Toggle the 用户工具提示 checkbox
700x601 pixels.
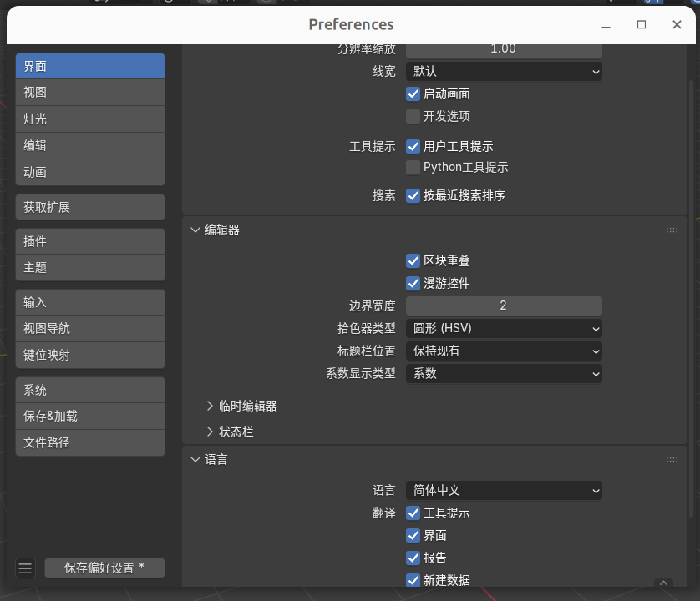pos(413,146)
